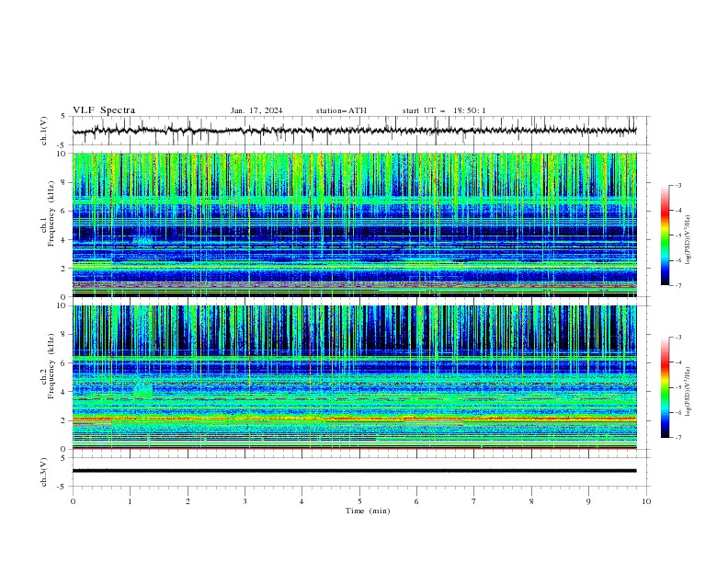This screenshot has width=728, height=563.
Task: Click the log(PSD) label beside ch.2 colorbar
Action: [688, 391]
